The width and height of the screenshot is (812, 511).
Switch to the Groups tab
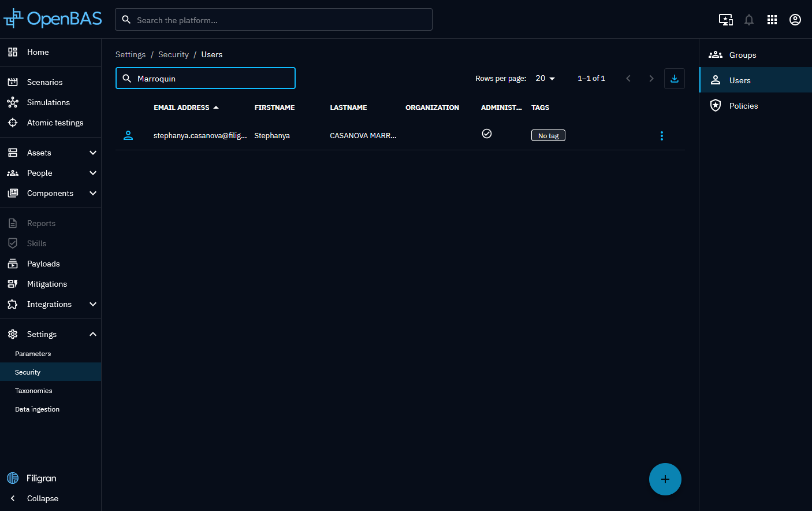742,55
